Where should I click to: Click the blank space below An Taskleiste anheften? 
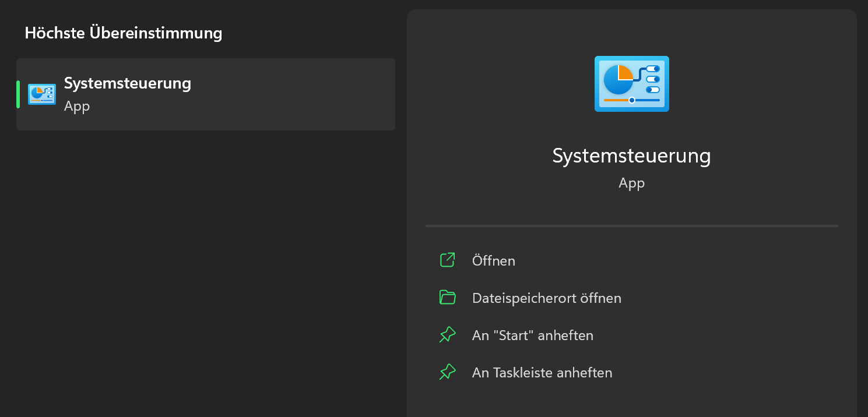click(x=631, y=402)
